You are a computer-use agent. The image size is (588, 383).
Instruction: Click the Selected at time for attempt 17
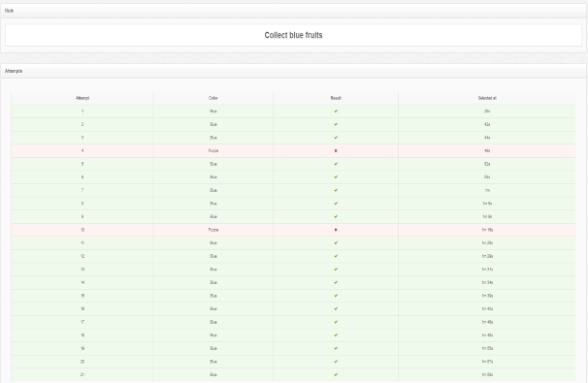(487, 322)
